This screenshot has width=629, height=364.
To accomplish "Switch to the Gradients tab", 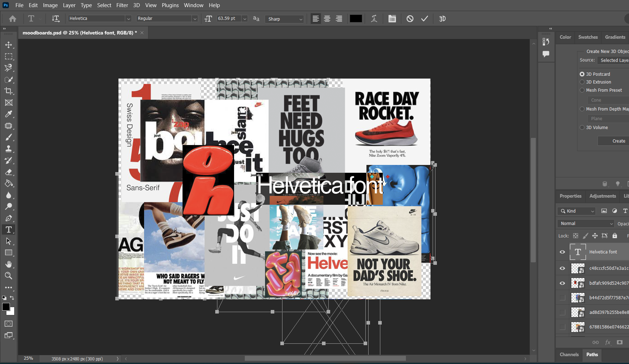I will (x=615, y=37).
